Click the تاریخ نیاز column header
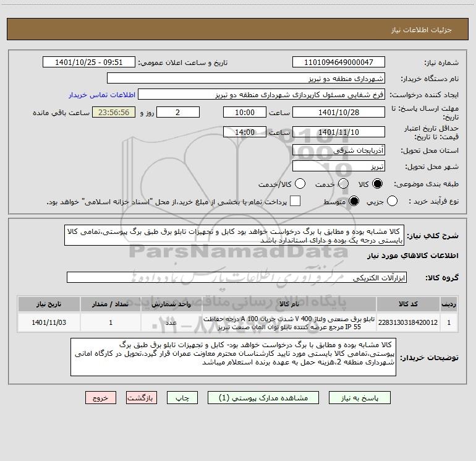 [49, 304]
